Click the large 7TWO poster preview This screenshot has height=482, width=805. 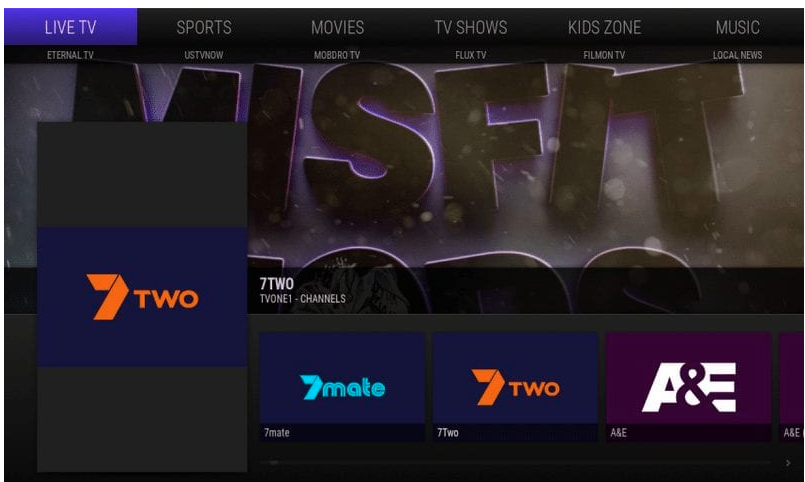[142, 297]
